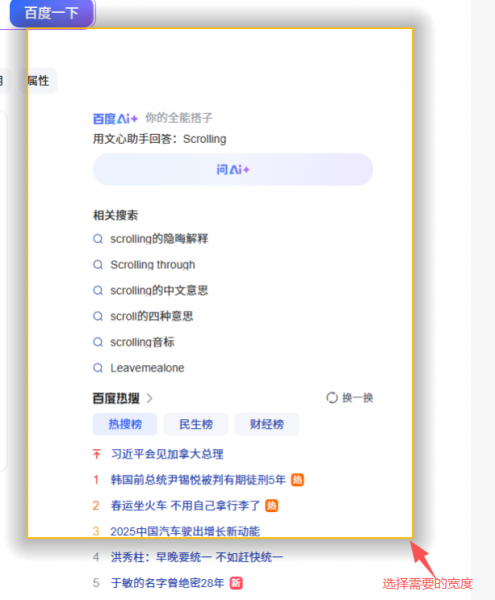Screen dimensions: 495x600
Task: Open the 百度热搜 heading
Action: 116,398
